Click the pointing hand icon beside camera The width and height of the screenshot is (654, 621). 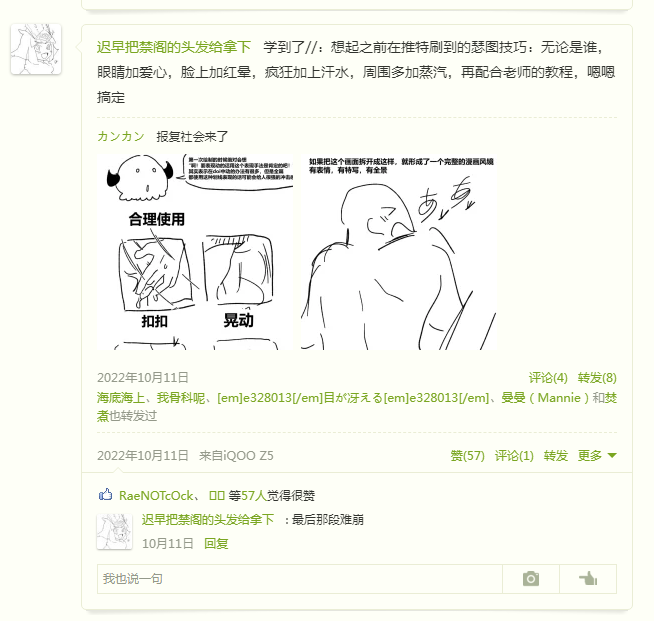coord(588,578)
